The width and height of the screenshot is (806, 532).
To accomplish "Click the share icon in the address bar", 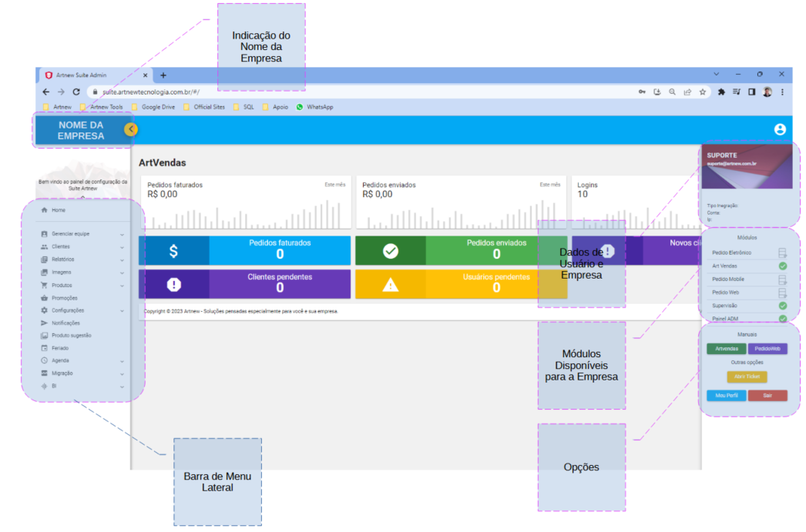I will pyautogui.click(x=687, y=92).
